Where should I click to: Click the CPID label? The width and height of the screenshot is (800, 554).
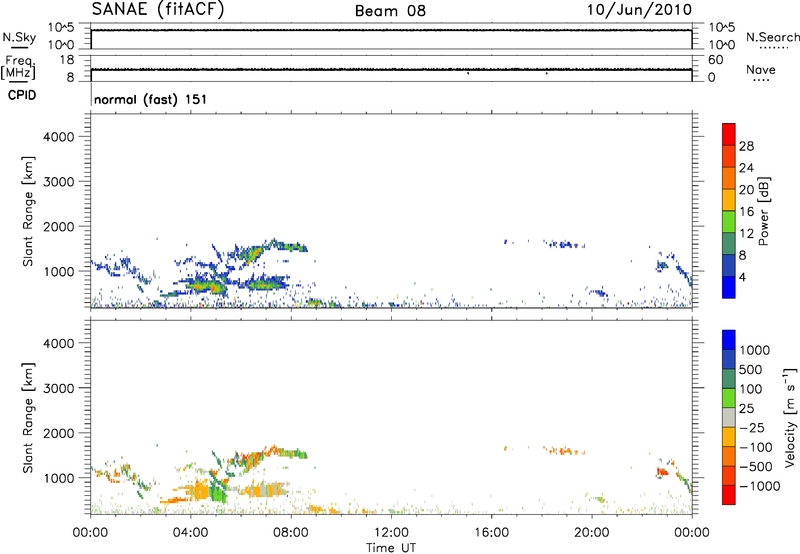click(22, 95)
